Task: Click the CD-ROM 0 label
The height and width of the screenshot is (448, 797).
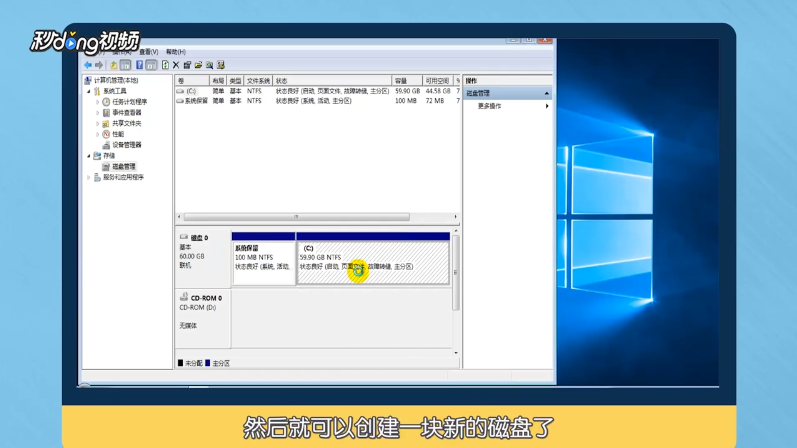Action: [206, 298]
